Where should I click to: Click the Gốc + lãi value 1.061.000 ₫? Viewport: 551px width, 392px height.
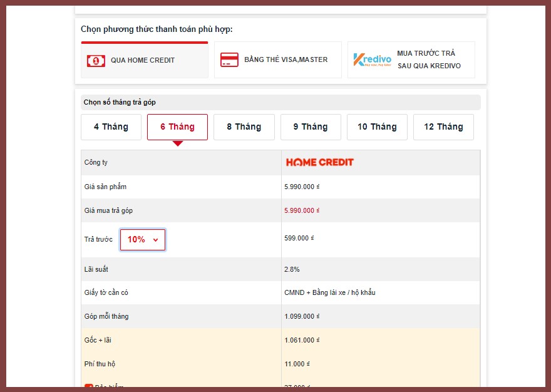point(302,340)
